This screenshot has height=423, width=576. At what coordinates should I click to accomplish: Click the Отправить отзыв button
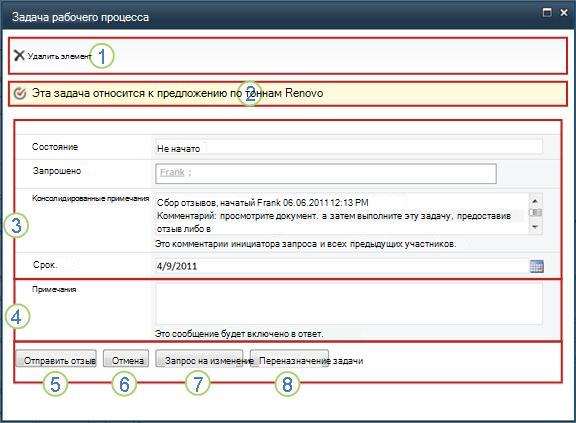[x=56, y=358]
